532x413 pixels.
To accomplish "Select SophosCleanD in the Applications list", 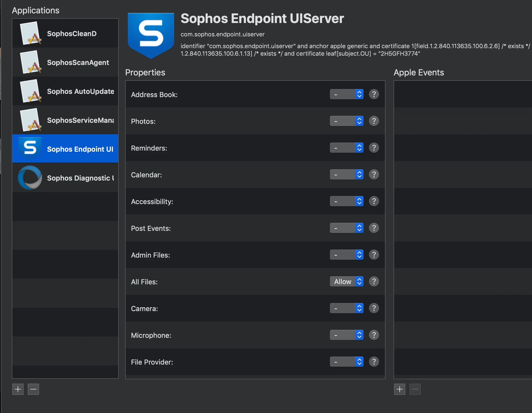I will click(x=65, y=33).
